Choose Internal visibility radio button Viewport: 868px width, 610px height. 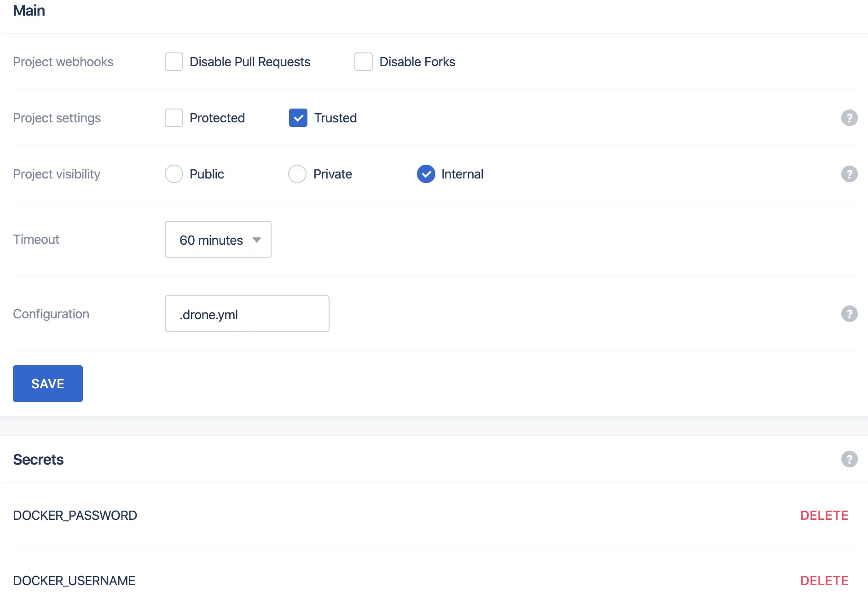tap(426, 174)
